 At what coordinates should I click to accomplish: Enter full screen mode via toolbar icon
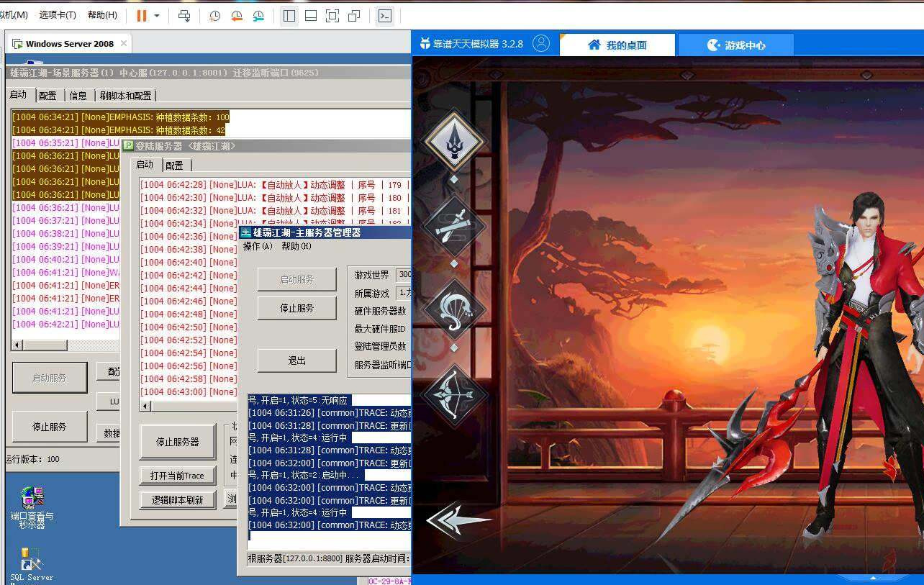tap(332, 15)
